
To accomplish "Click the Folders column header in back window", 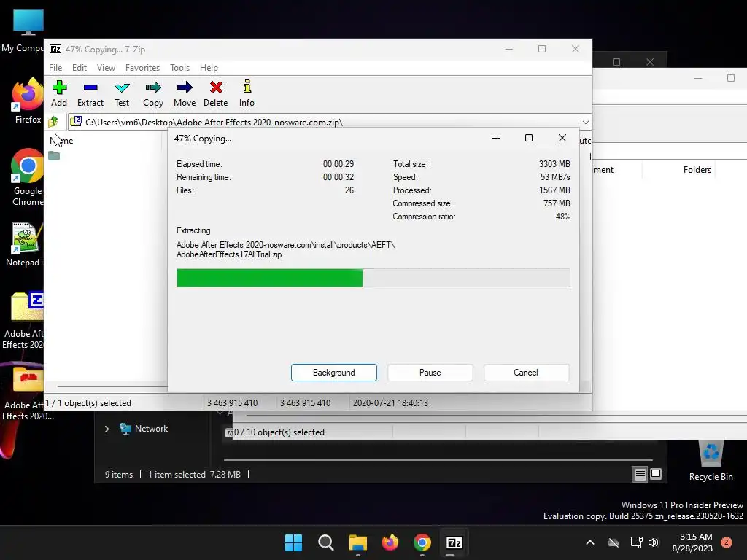I will pos(697,169).
